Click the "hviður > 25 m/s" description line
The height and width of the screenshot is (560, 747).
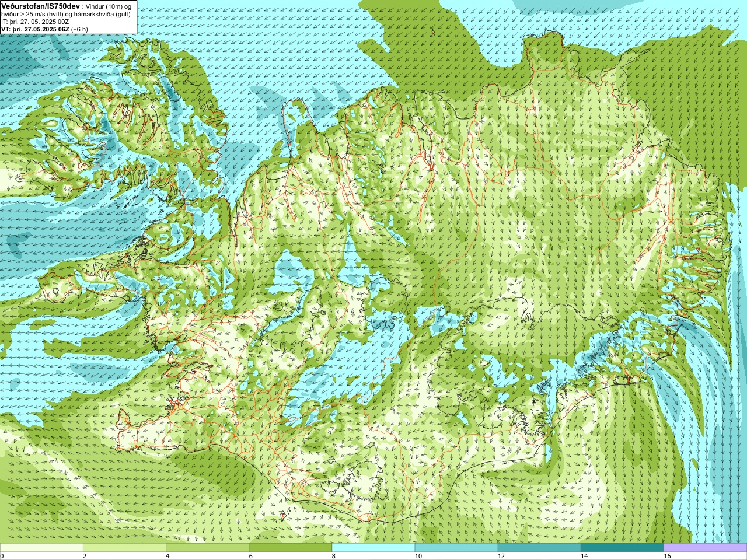[66, 14]
